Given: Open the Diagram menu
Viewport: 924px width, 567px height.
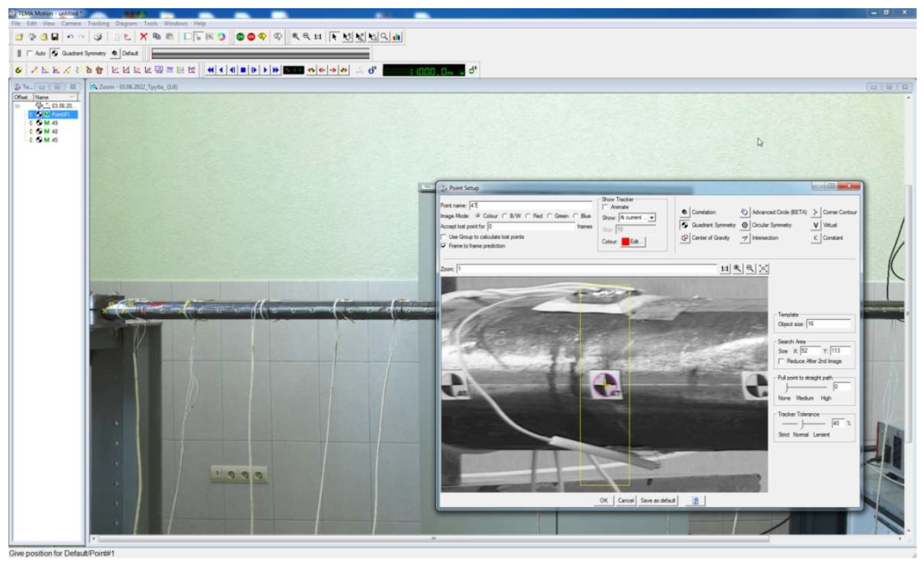Looking at the screenshot, I should [x=126, y=24].
